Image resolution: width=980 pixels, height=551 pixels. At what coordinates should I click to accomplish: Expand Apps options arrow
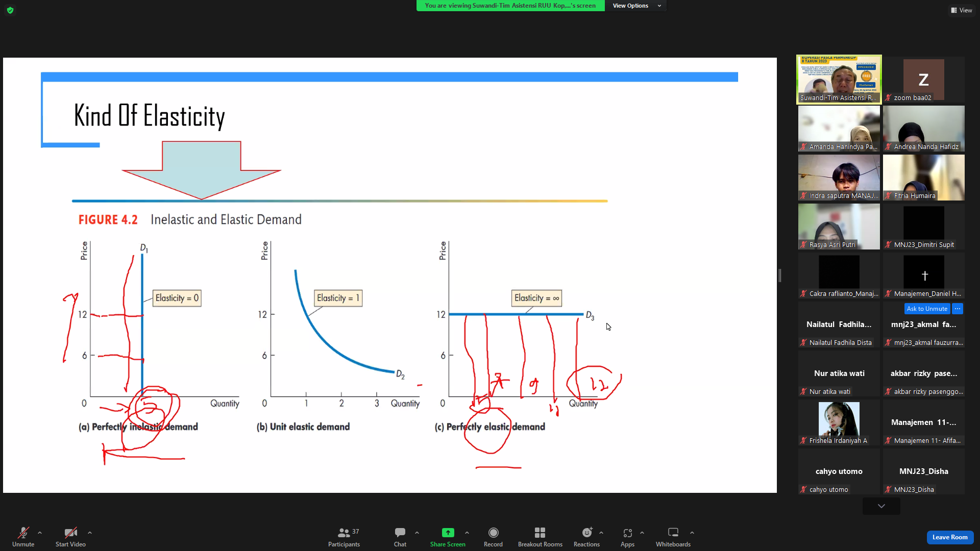pyautogui.click(x=642, y=533)
